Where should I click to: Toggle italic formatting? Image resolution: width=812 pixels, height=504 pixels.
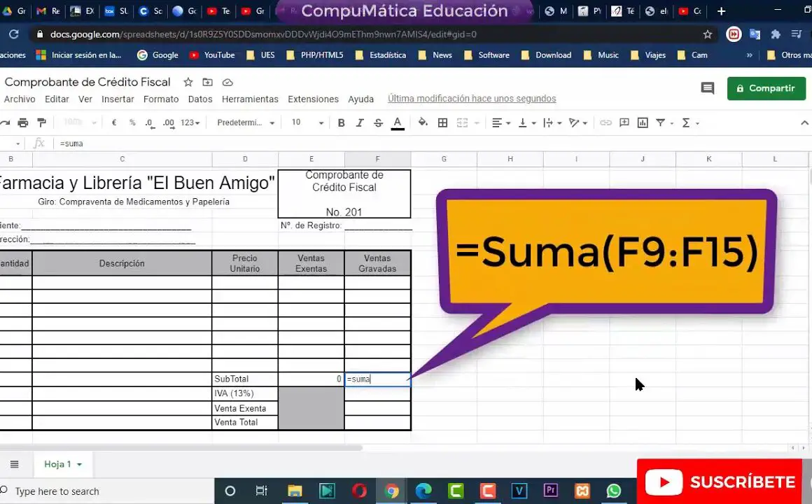coord(360,122)
